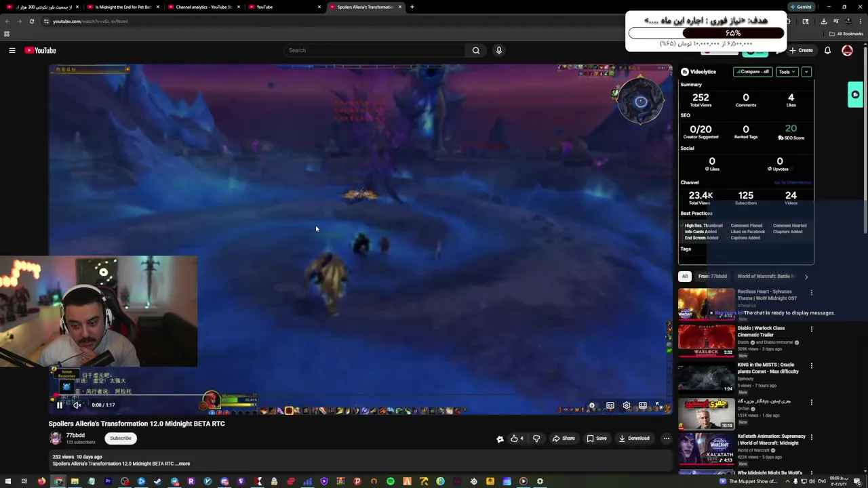Open options for the KING in the MISTS video
This screenshot has width=868, height=488.
pyautogui.click(x=811, y=366)
